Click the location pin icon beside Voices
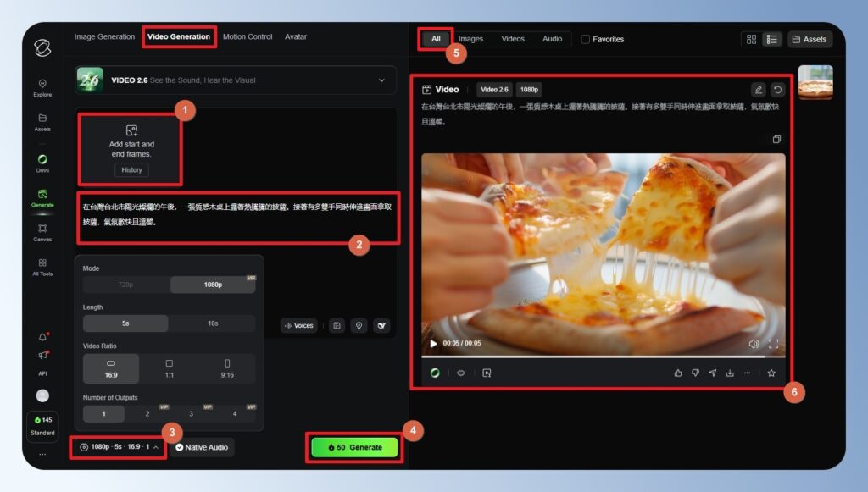The width and height of the screenshot is (868, 492). 359,325
